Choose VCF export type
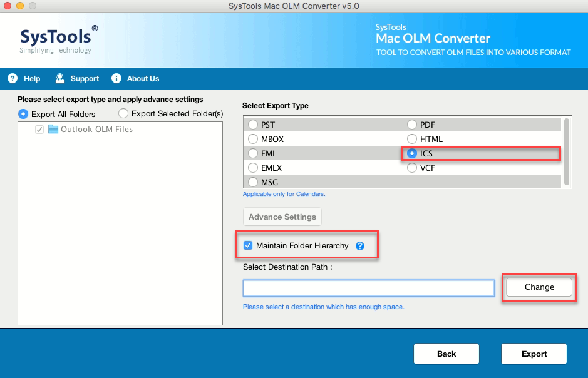This screenshot has width=588, height=378. tap(412, 168)
